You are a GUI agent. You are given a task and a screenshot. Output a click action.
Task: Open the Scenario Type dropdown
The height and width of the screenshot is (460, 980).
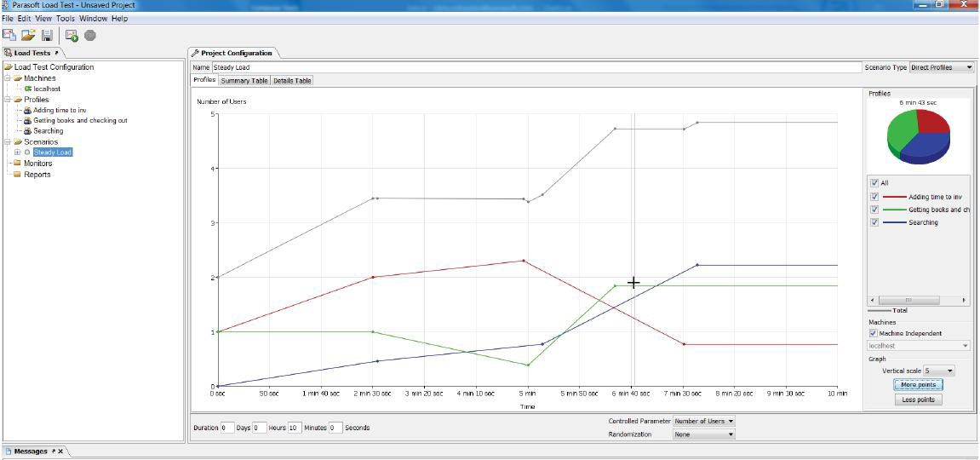click(x=942, y=67)
